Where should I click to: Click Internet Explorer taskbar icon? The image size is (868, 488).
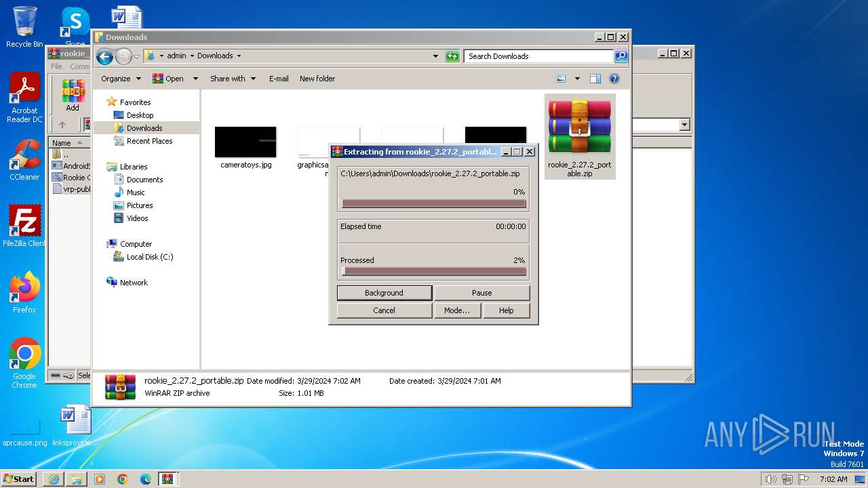(54, 479)
